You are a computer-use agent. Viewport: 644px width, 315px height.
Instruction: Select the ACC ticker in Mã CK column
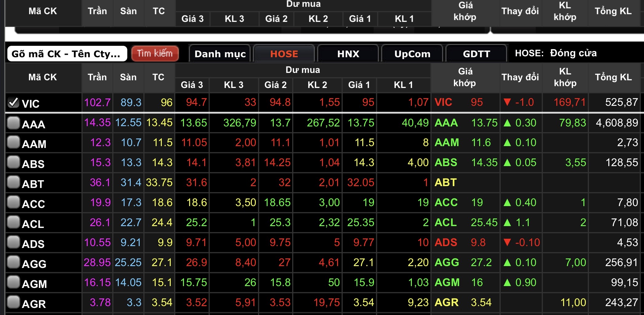[x=34, y=204]
